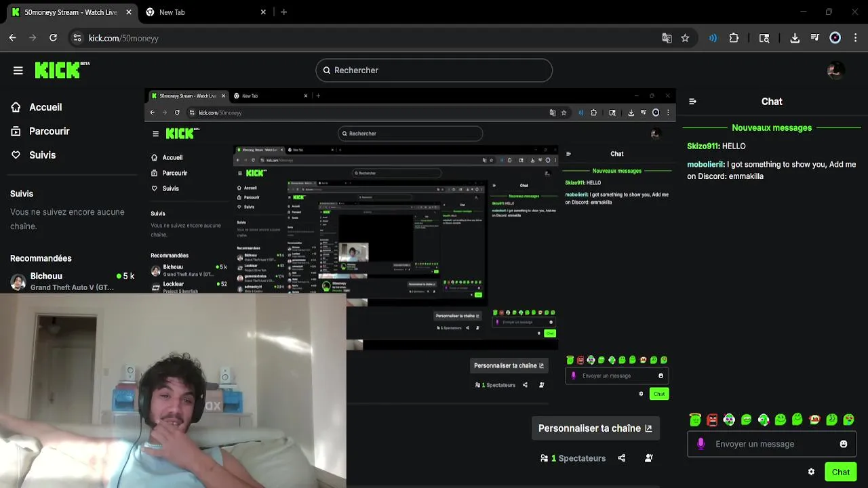Screen dimensions: 868x488
Task: Click the search-tabs icon next to extensions
Action: (x=764, y=38)
